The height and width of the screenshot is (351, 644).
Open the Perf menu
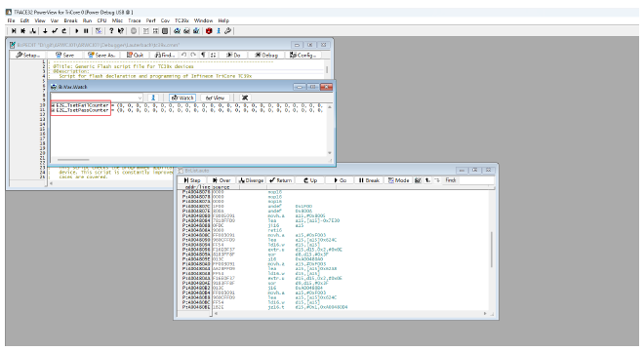coord(150,20)
